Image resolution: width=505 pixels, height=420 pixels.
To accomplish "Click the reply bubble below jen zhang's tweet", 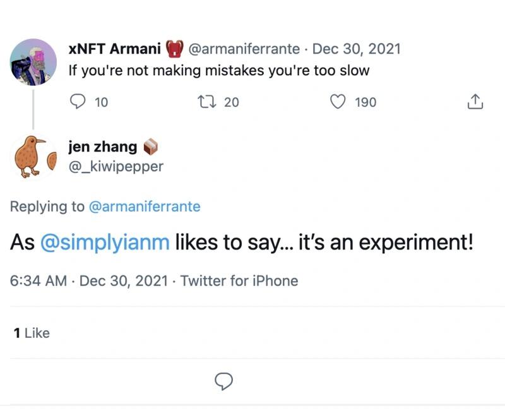I will pyautogui.click(x=224, y=381).
